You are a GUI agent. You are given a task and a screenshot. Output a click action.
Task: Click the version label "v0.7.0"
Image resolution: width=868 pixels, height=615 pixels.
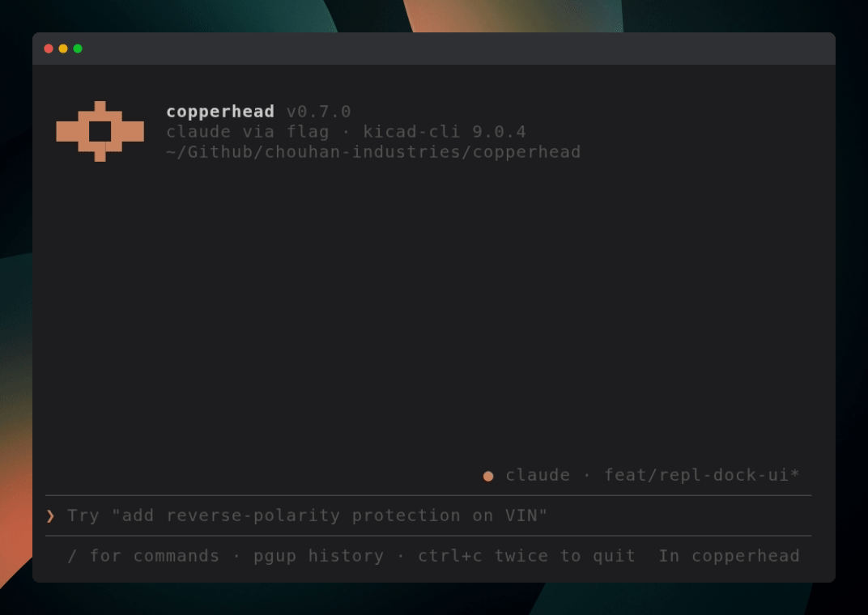pyautogui.click(x=319, y=112)
